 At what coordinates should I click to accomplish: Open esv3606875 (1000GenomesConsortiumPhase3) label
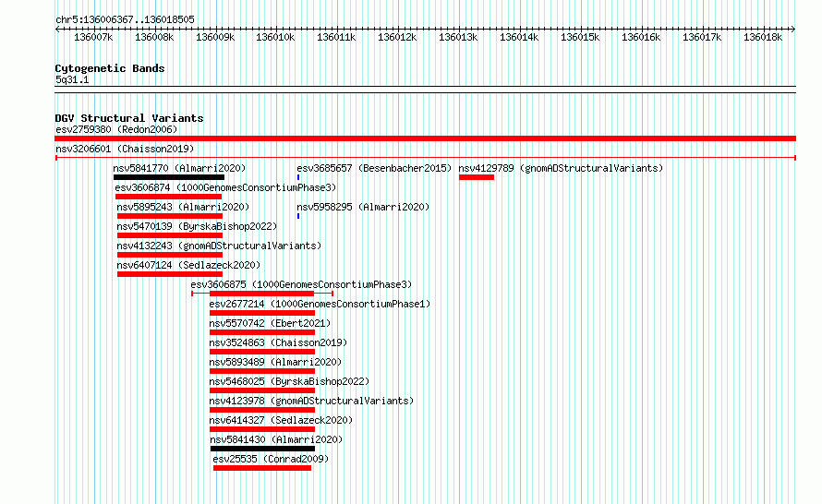(x=301, y=284)
